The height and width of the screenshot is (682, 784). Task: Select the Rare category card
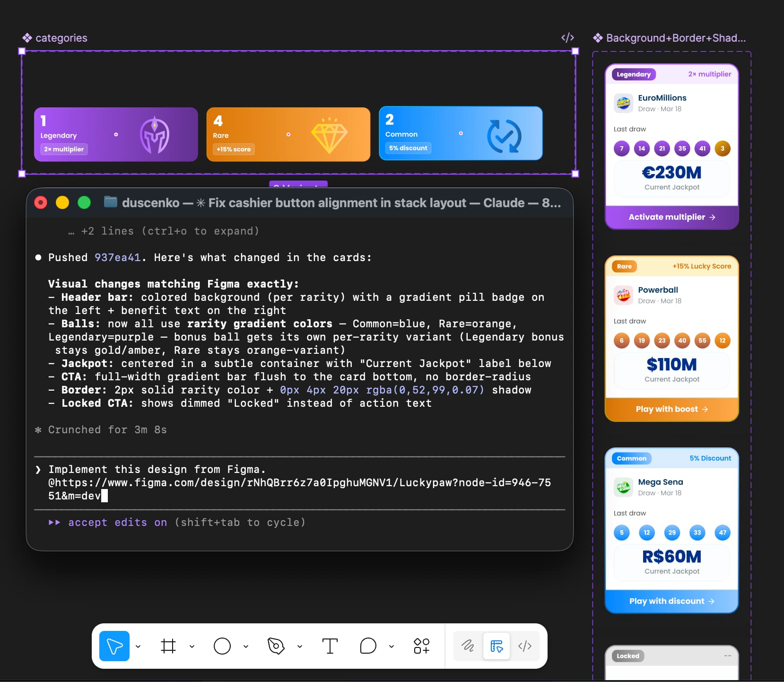[x=288, y=134]
